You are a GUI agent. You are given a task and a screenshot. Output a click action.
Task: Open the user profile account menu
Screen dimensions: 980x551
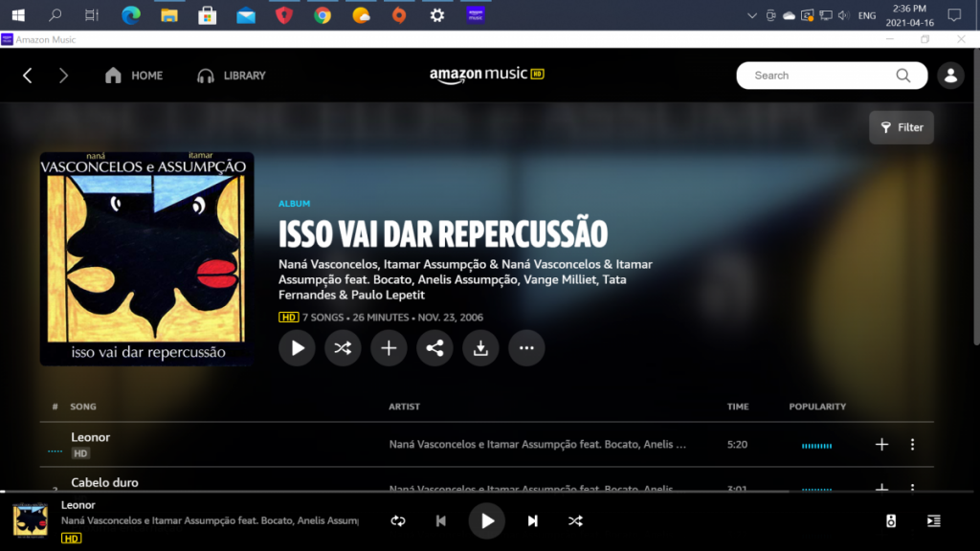click(x=950, y=76)
